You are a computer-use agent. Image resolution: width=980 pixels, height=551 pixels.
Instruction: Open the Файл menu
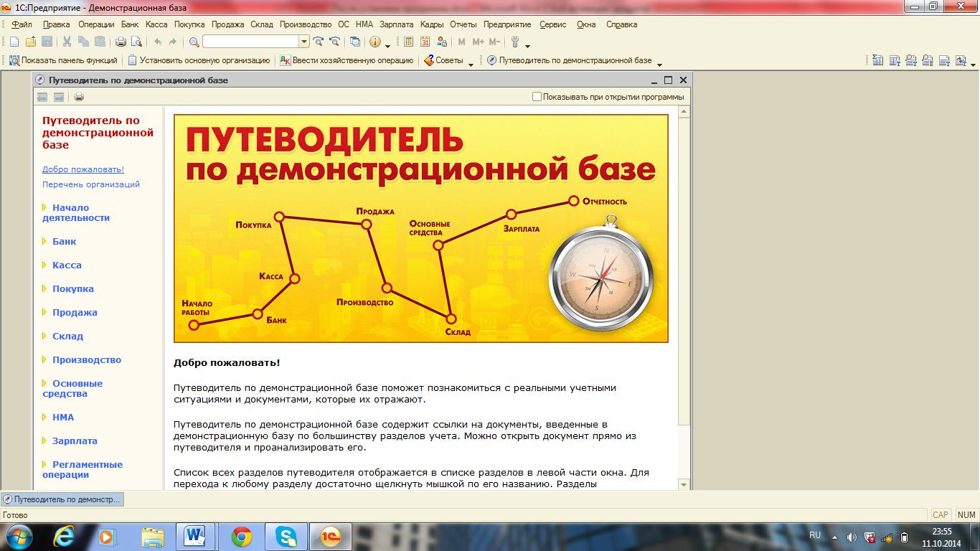(x=22, y=24)
